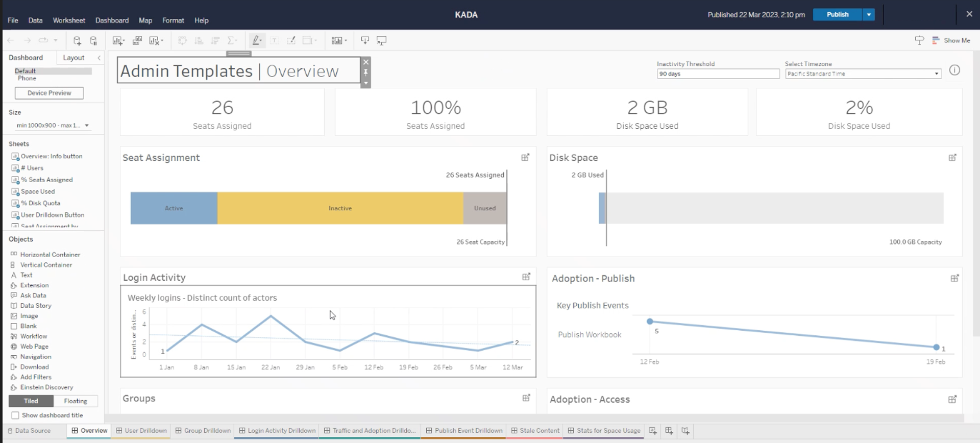Switch to Floating object mode
Viewport: 980px width, 443px height.
[x=76, y=401]
